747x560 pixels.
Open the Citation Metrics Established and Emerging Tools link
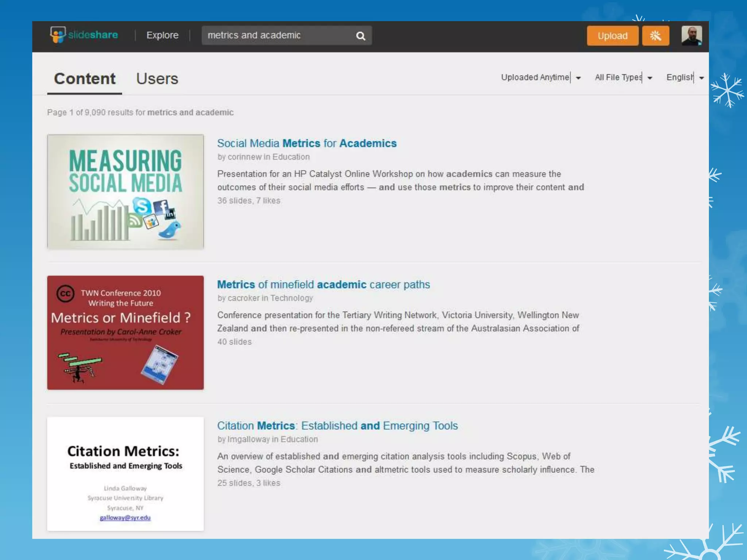(337, 425)
